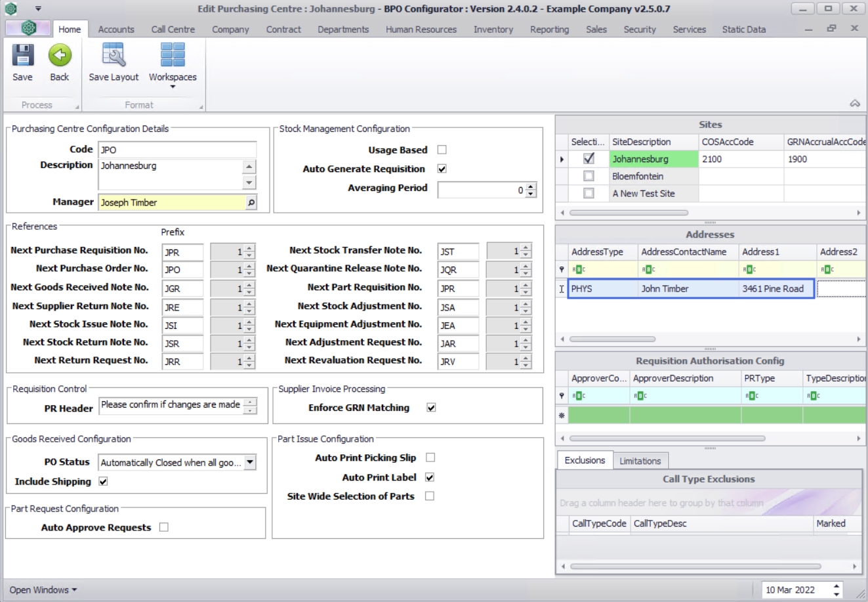Click the AddressType column filter icon
The image size is (868, 602).
(x=578, y=269)
